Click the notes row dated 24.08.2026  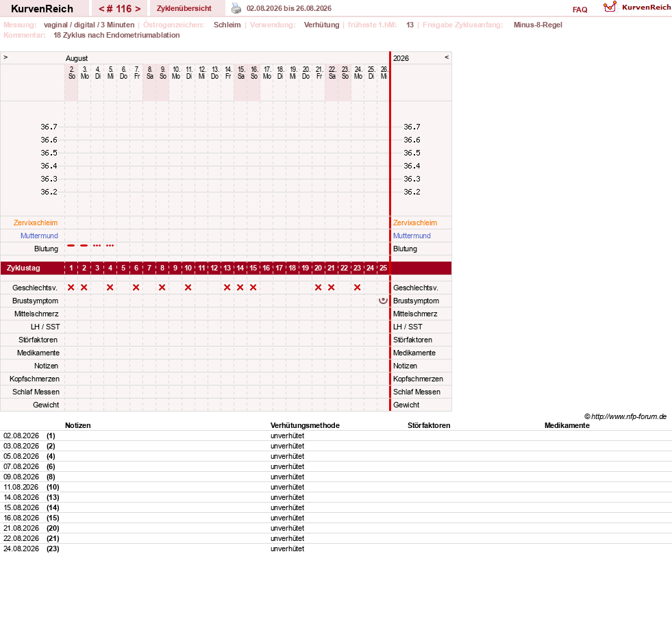[x=336, y=549]
